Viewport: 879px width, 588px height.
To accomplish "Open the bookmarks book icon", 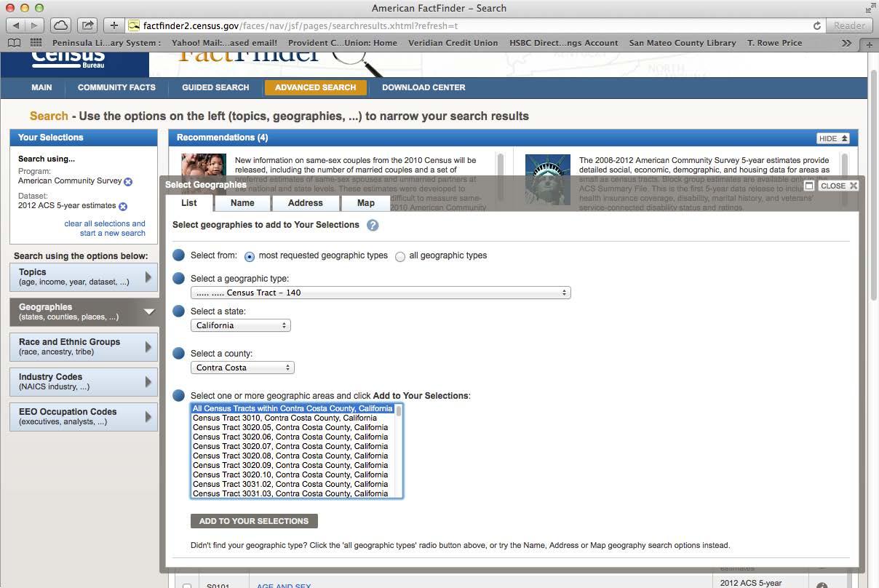I will [x=14, y=43].
